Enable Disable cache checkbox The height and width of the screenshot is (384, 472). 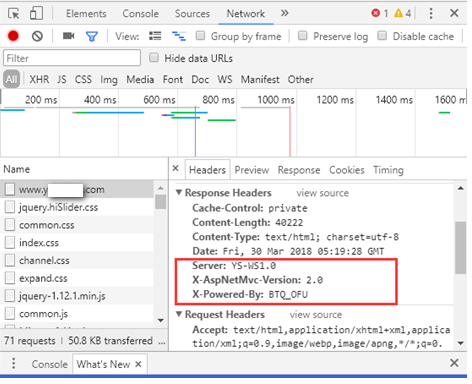(382, 35)
